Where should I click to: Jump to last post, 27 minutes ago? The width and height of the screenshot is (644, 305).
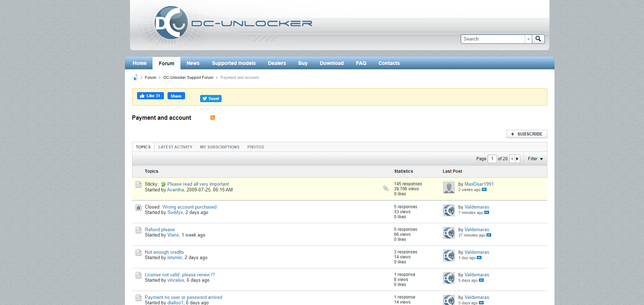pyautogui.click(x=489, y=235)
